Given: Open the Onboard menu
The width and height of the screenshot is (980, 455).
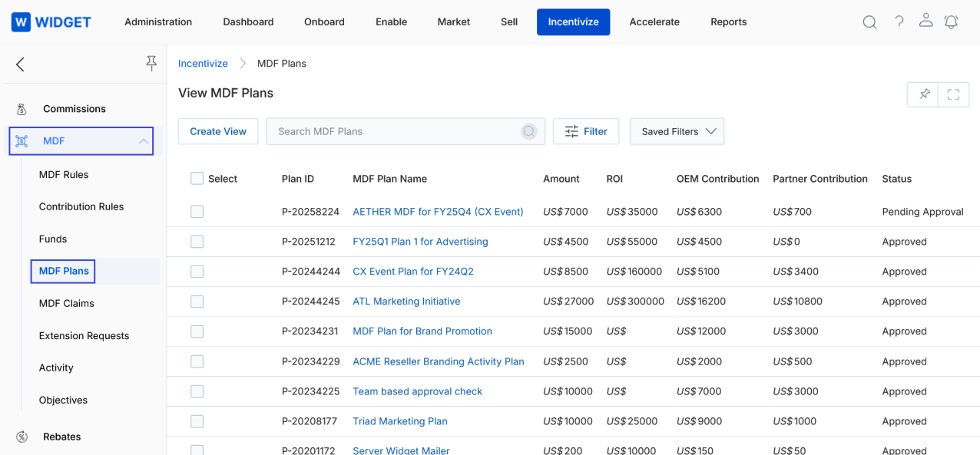Looking at the screenshot, I should (324, 22).
